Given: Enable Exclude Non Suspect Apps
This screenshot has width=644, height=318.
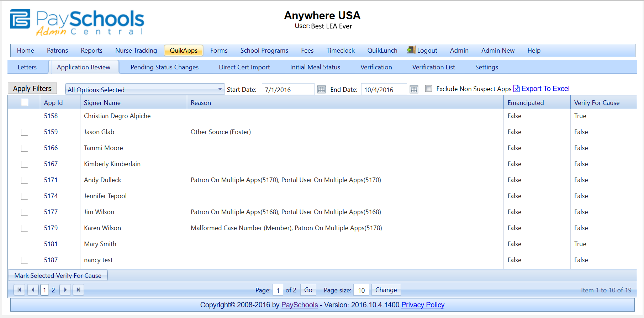Looking at the screenshot, I should point(429,89).
